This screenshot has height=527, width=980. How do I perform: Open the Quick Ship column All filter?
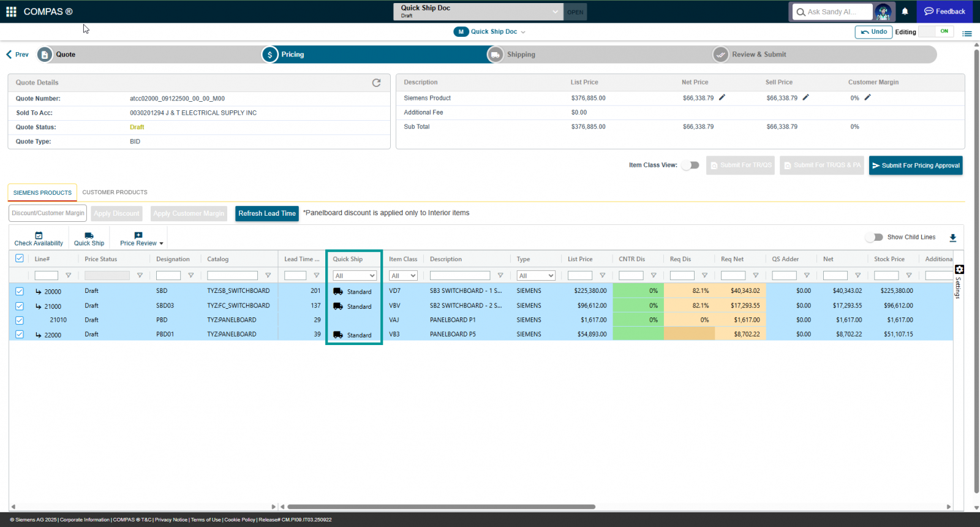[x=355, y=276]
